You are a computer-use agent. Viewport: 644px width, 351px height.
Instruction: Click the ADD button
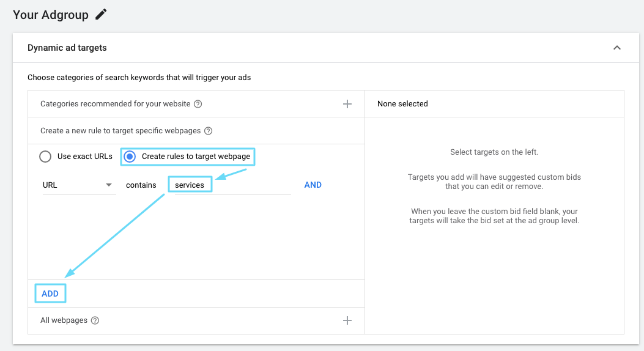(50, 294)
